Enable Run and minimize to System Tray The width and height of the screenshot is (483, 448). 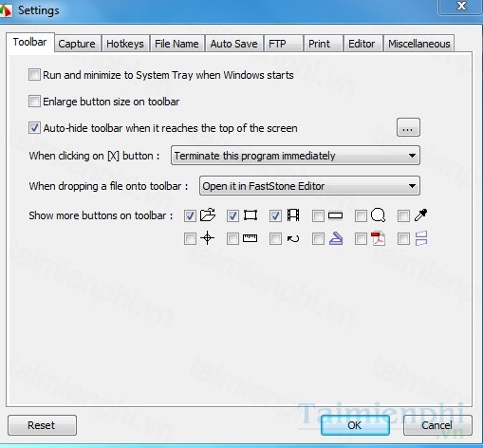(x=34, y=75)
